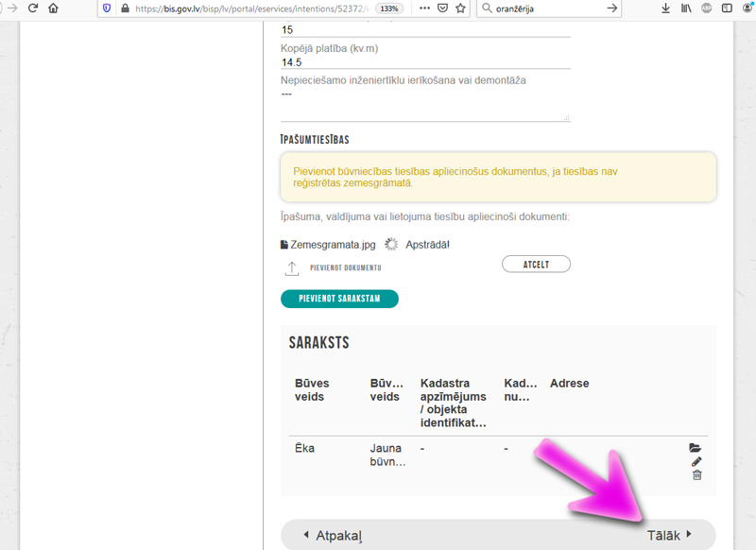This screenshot has width=756, height=550.
Task: Go to the browser home page
Action: 53,9
